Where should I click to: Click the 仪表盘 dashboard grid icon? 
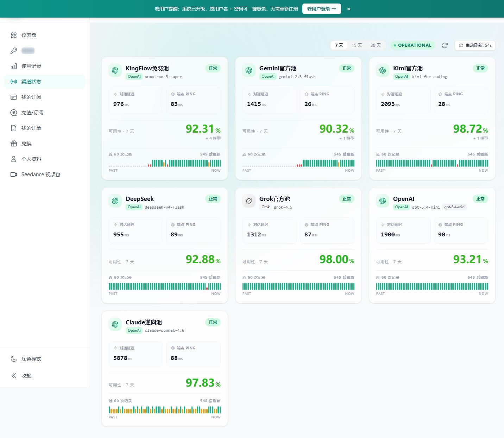pyautogui.click(x=14, y=35)
